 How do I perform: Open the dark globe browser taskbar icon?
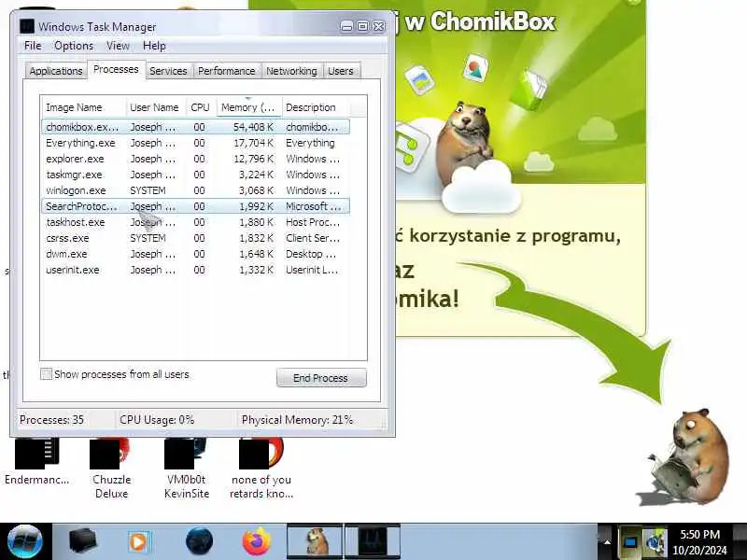(199, 541)
